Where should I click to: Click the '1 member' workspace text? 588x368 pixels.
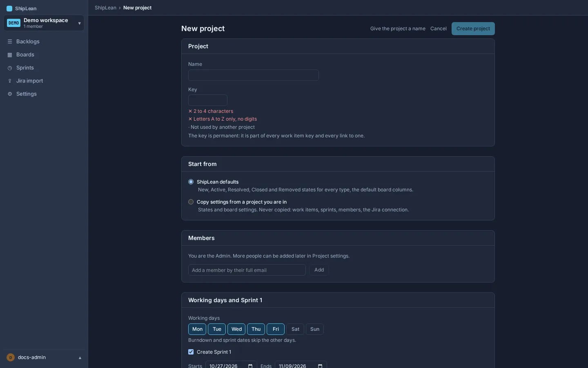[x=33, y=27]
